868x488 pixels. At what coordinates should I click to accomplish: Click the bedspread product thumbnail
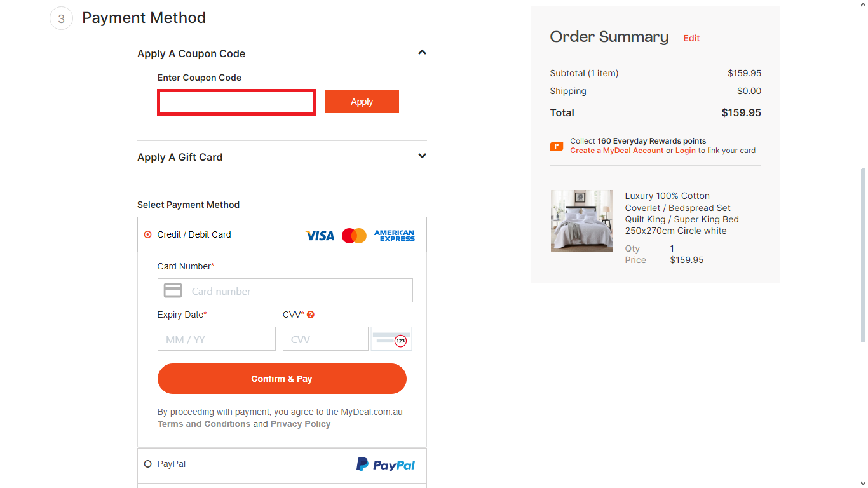tap(581, 220)
